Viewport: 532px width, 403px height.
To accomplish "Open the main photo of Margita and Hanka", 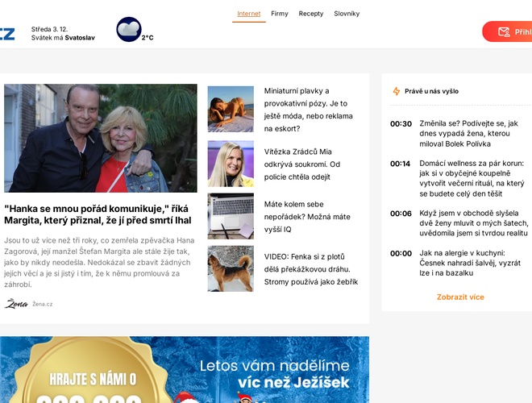I will 101,138.
